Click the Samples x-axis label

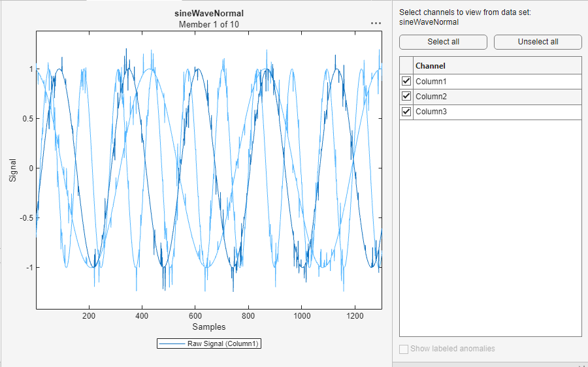point(209,327)
